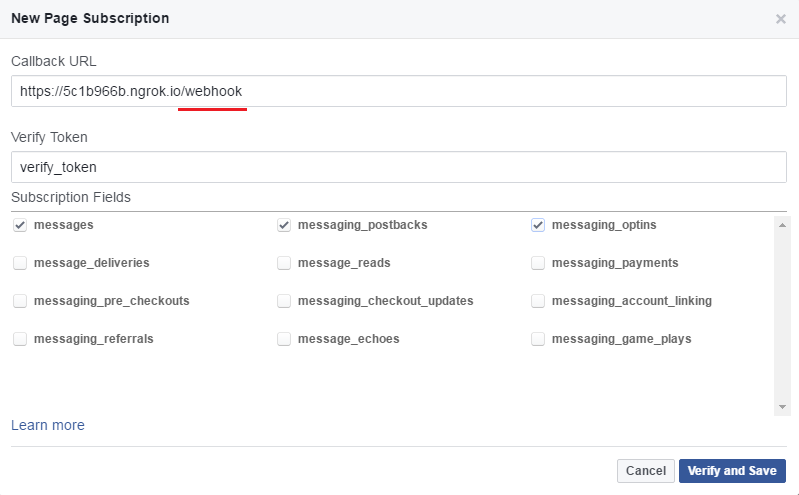Click the scrollbar up arrow

pos(782,225)
